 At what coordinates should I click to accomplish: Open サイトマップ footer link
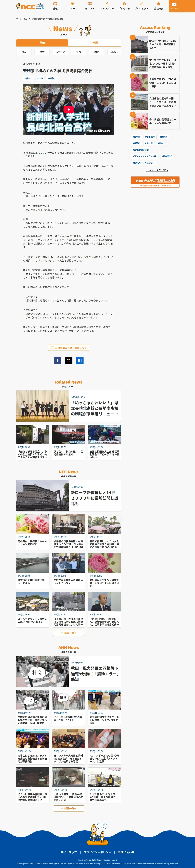click(69, 852)
